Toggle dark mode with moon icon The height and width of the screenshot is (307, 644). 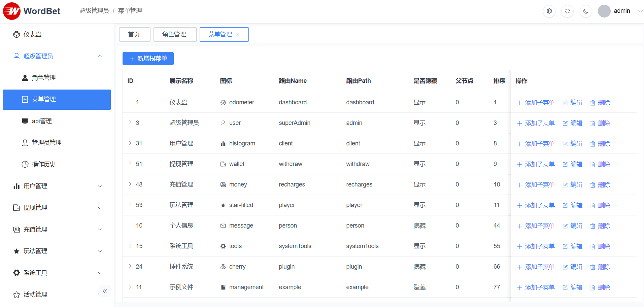[x=586, y=11]
